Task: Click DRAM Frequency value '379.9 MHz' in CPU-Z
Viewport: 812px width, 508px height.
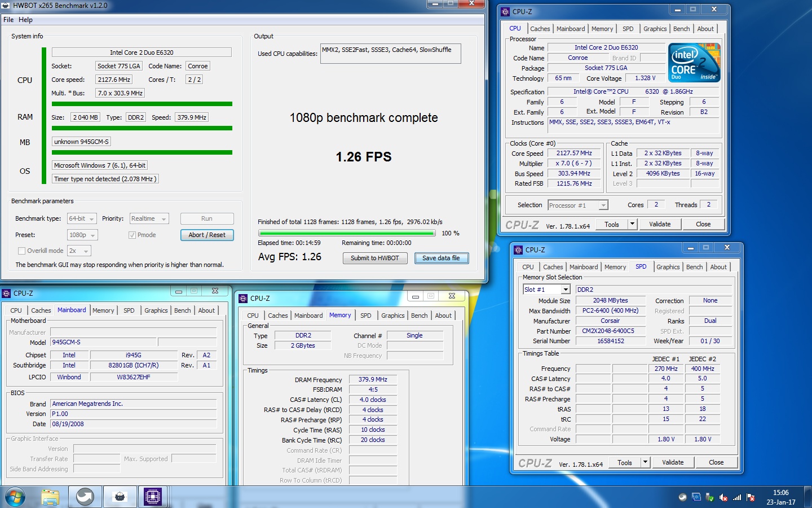Action: pyautogui.click(x=373, y=379)
